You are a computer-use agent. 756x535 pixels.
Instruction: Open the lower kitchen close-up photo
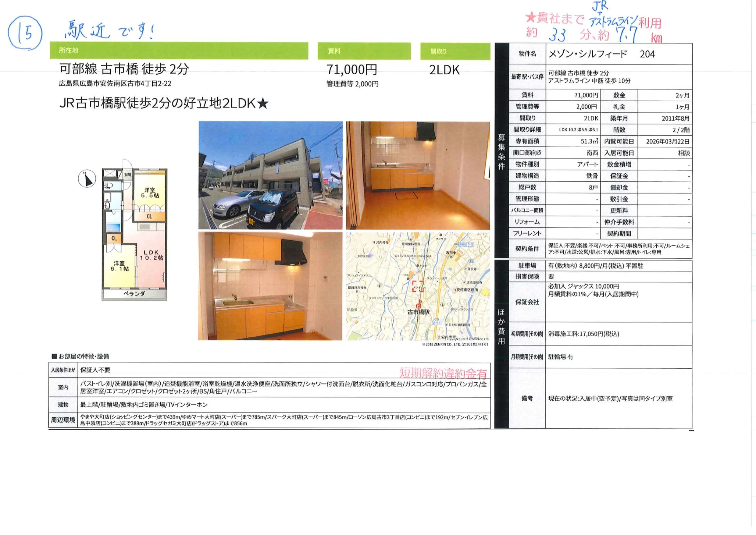270,286
